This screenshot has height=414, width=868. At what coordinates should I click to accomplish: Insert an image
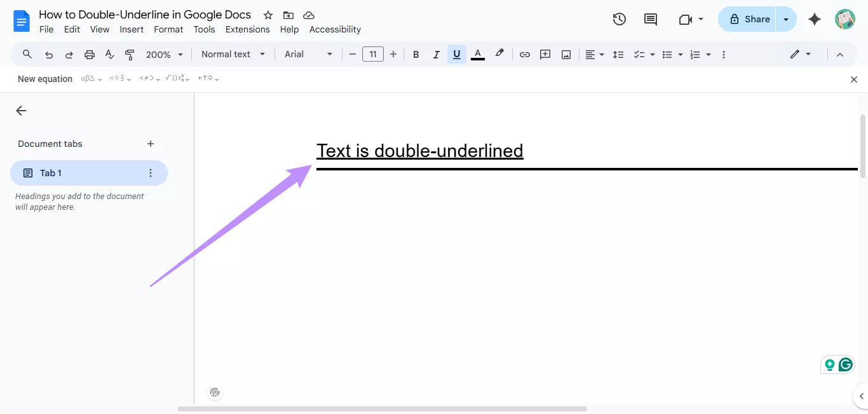[x=566, y=54]
